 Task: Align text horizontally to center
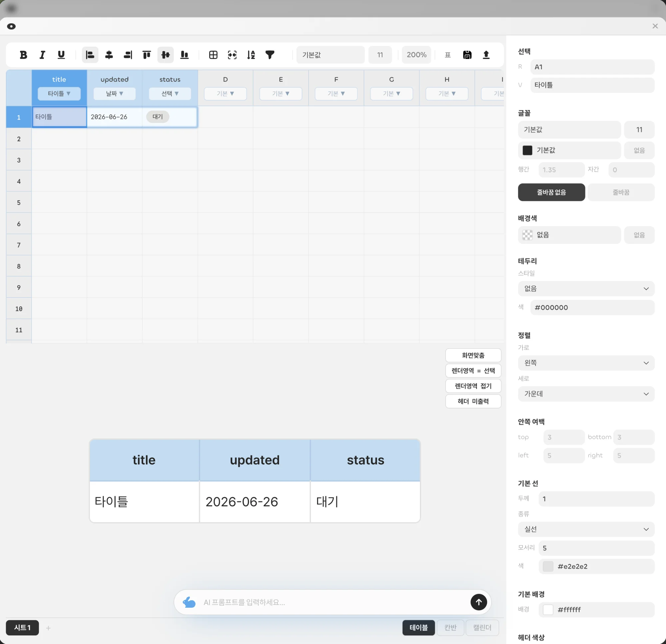(109, 55)
